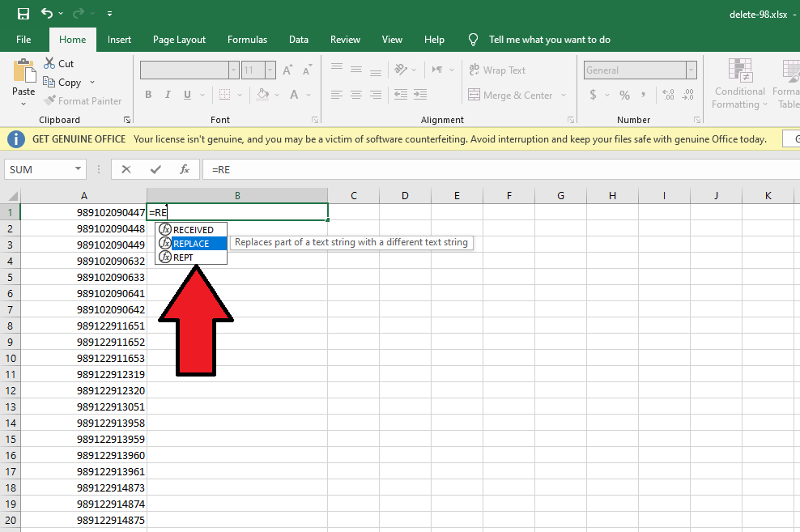
Task: Toggle Wrap Text
Action: pos(497,70)
